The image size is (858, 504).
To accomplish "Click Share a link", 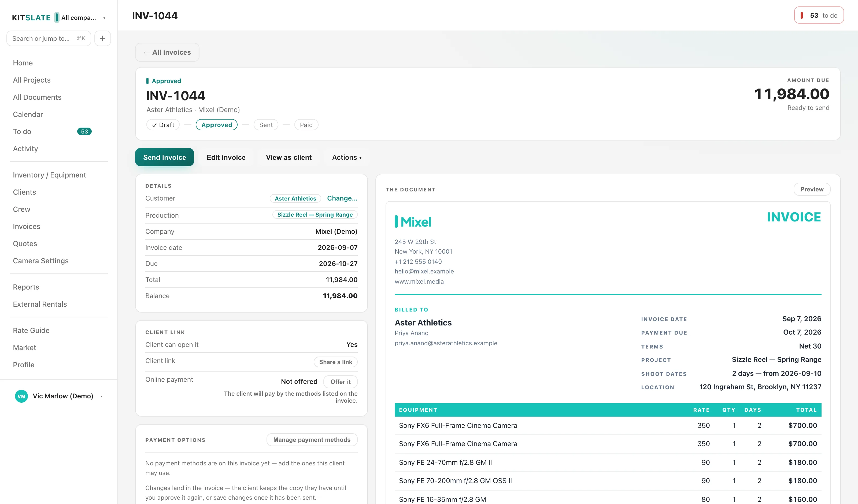I will point(335,362).
